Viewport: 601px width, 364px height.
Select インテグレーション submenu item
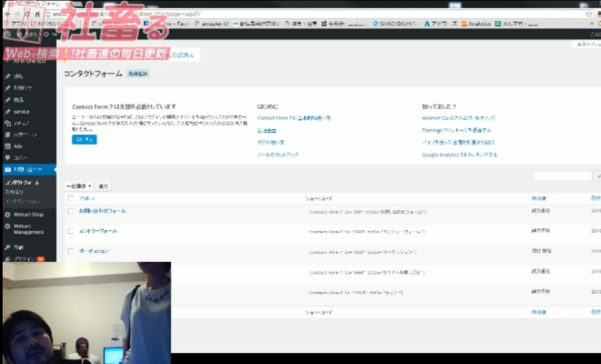22,200
